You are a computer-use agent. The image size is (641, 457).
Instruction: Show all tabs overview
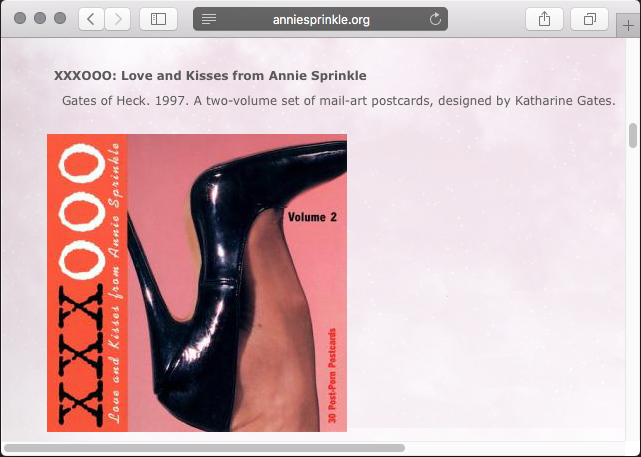point(589,19)
